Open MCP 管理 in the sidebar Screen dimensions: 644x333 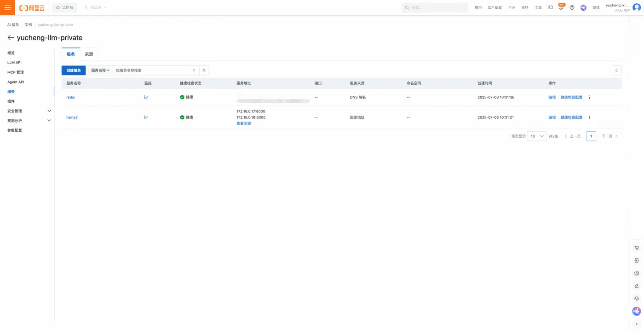point(16,72)
